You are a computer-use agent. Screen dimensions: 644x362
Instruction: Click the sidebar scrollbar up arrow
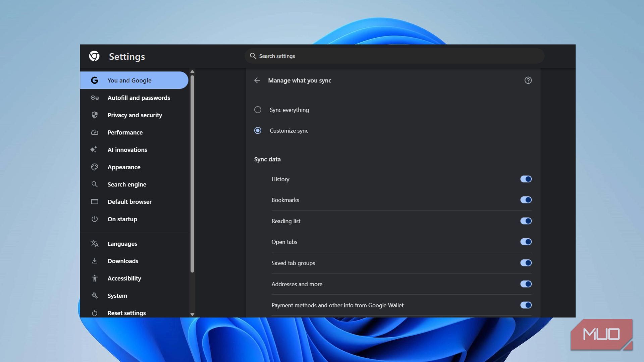click(x=192, y=72)
